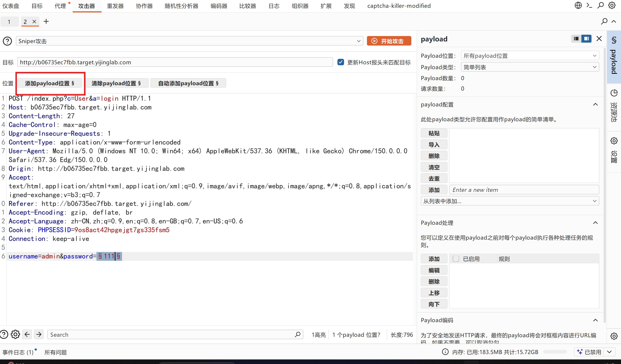The width and height of the screenshot is (621, 364).
Task: Enable the 已启用 checkbox in Payload处理
Action: pyautogui.click(x=456, y=259)
